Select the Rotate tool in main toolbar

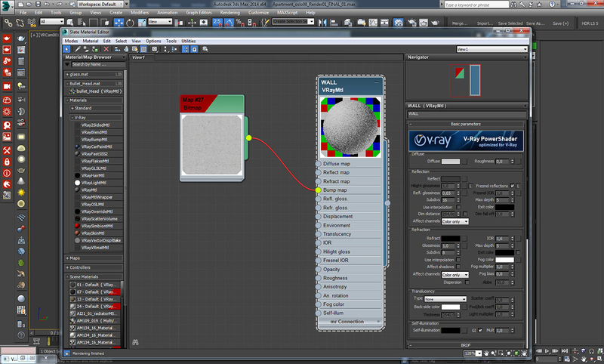[x=130, y=23]
